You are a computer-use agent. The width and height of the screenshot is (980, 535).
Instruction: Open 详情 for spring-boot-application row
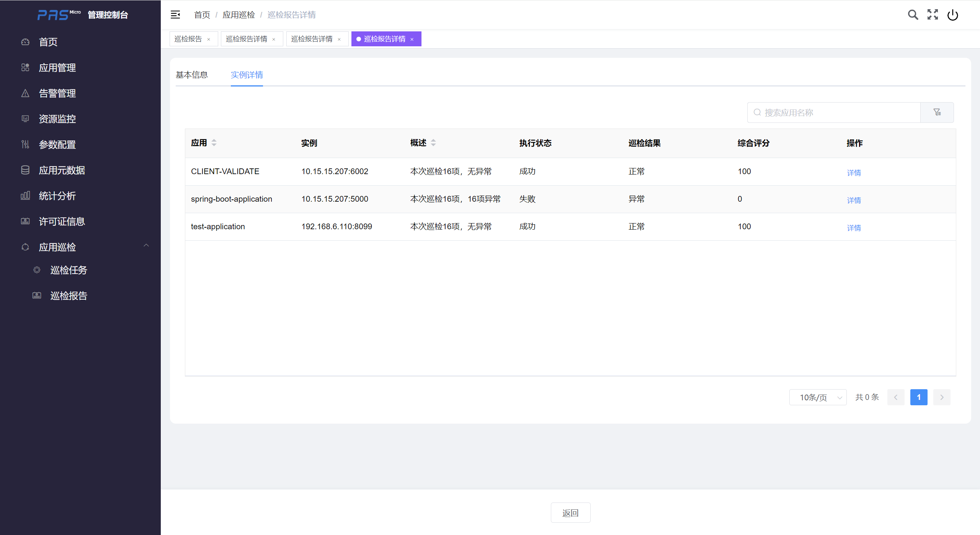[854, 200]
